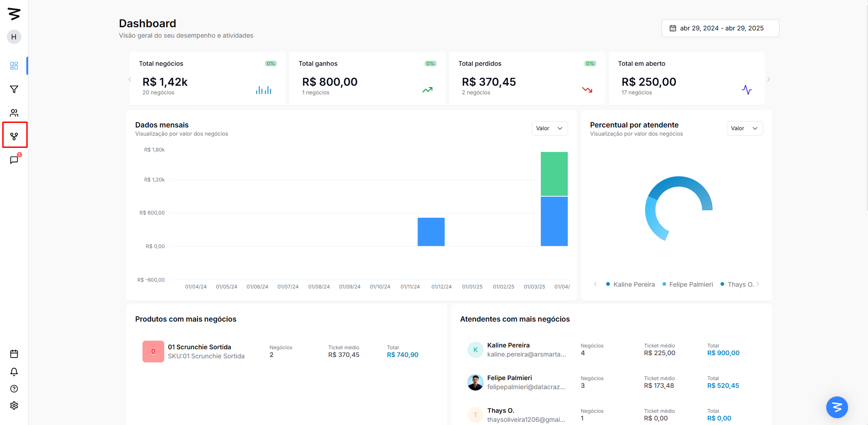Open the date range picker abr 29, 2024

pyautogui.click(x=720, y=28)
